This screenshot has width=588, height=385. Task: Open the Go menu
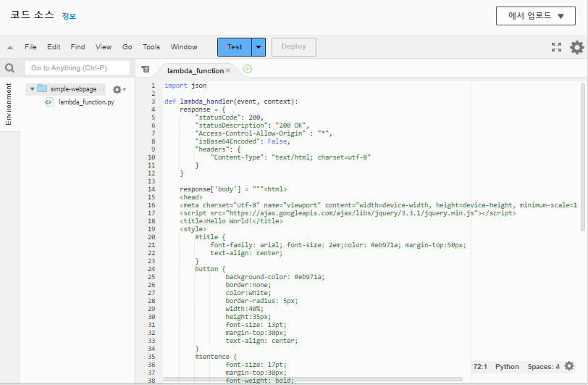point(127,47)
